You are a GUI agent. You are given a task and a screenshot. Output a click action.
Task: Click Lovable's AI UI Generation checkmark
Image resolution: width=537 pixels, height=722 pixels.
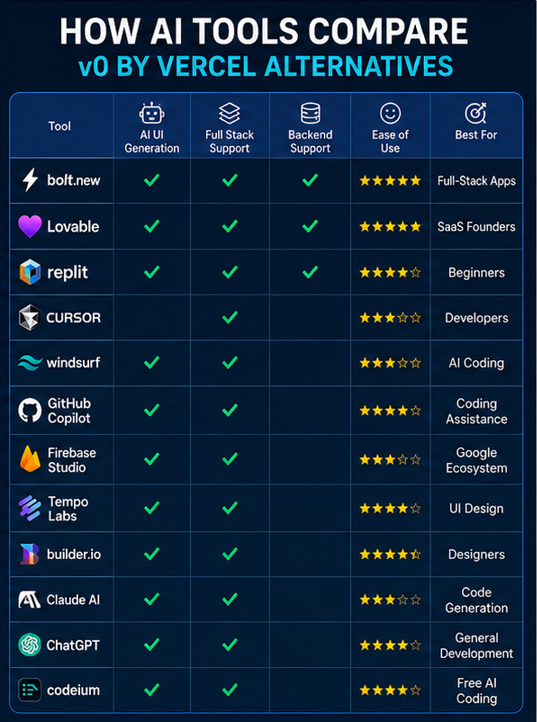(152, 226)
